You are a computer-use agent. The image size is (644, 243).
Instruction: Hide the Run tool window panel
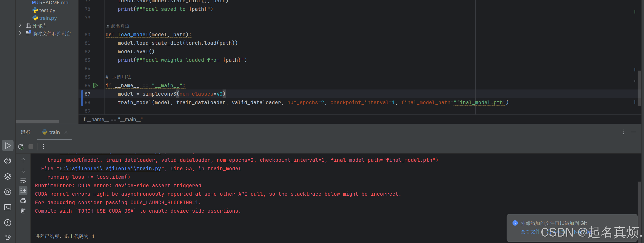click(x=633, y=132)
